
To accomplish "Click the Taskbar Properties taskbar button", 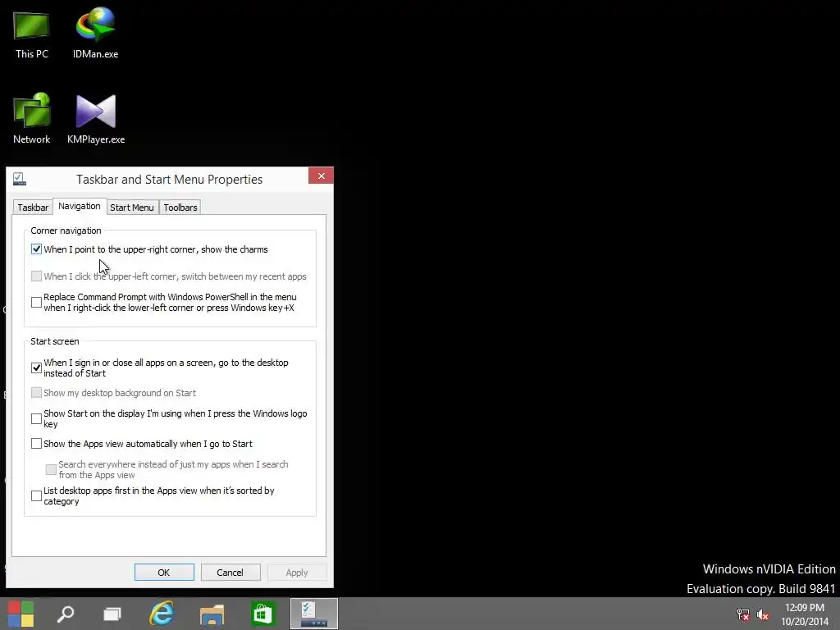I will pyautogui.click(x=314, y=614).
